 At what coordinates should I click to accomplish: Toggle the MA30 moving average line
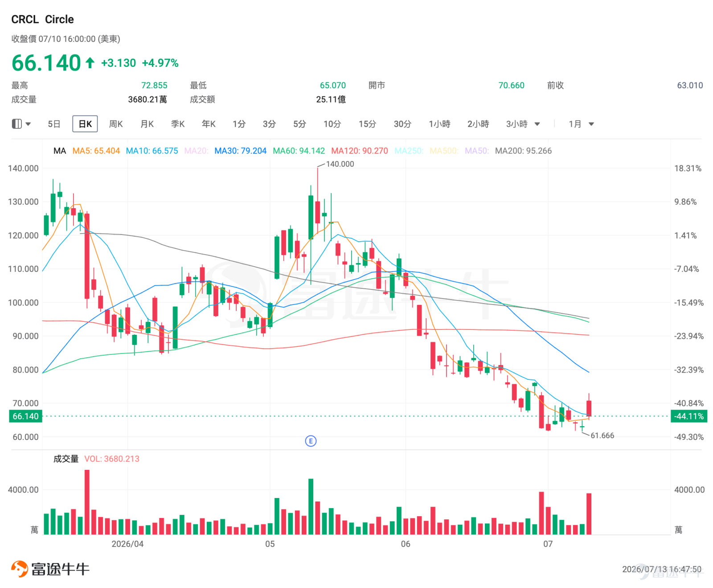point(241,151)
